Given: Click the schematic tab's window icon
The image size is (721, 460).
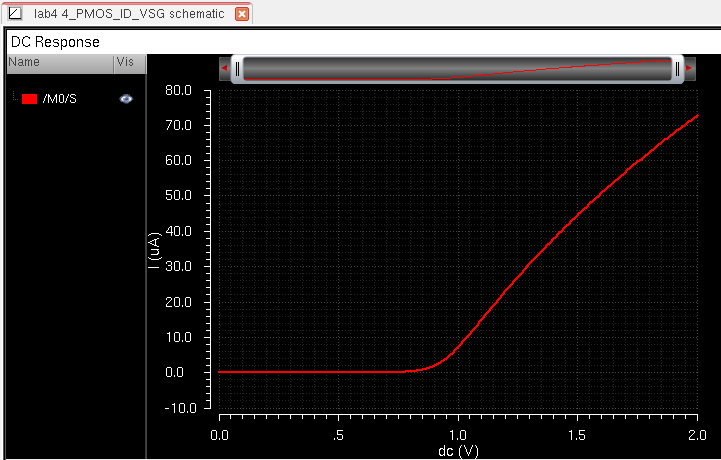Looking at the screenshot, I should (14, 14).
